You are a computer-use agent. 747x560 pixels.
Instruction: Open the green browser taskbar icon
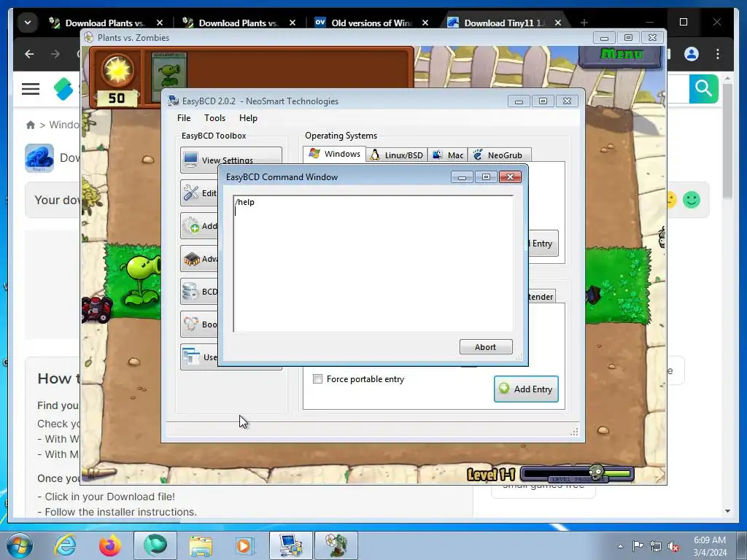155,545
